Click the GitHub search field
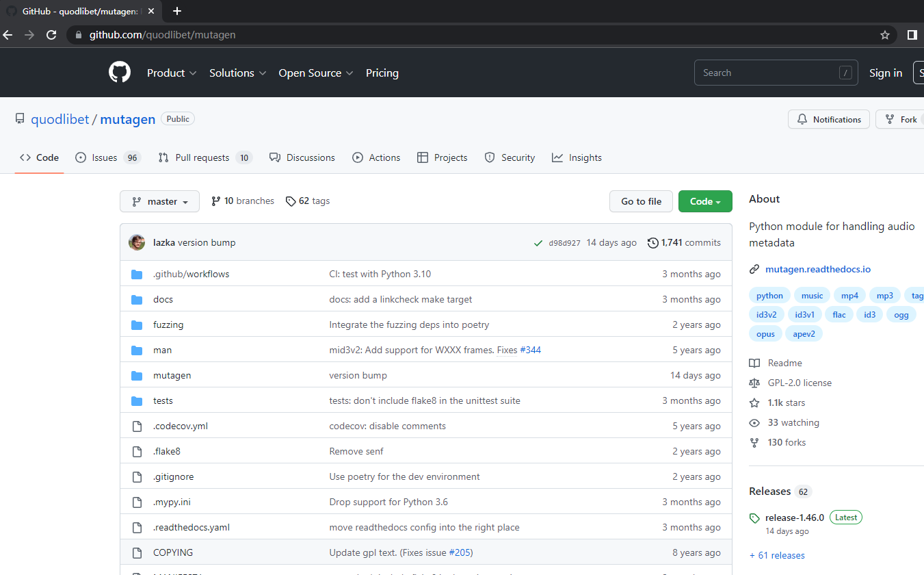The height and width of the screenshot is (575, 924). coord(776,73)
